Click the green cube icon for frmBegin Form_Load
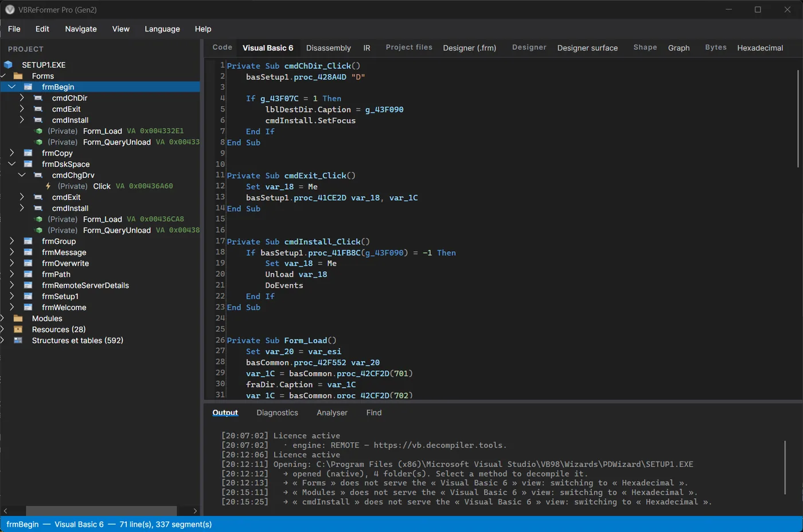The height and width of the screenshot is (532, 803). click(38, 131)
